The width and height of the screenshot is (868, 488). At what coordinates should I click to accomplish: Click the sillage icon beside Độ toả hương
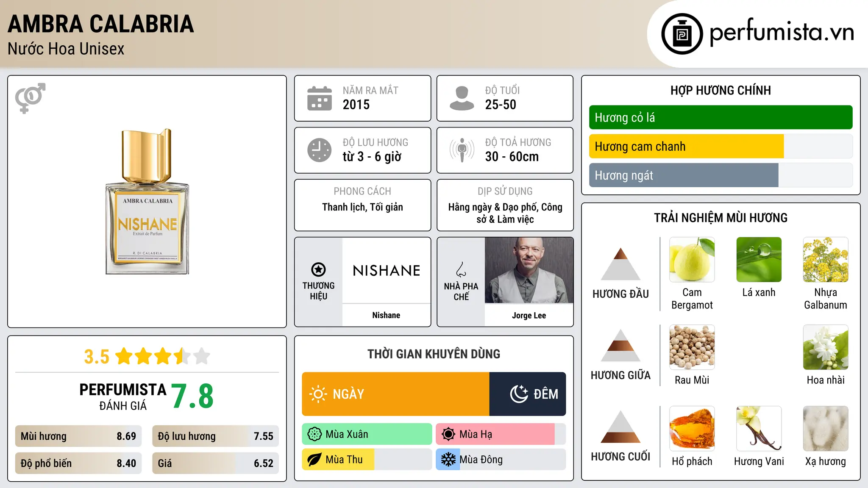[x=462, y=150]
